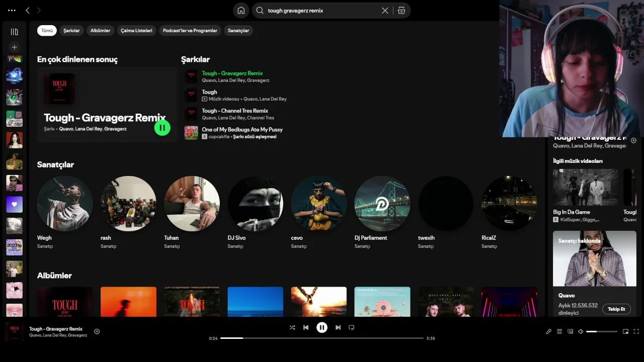Viewport: 644px width, 362px height.
Task: Open the first TOUGH album cover
Action: coord(65,302)
